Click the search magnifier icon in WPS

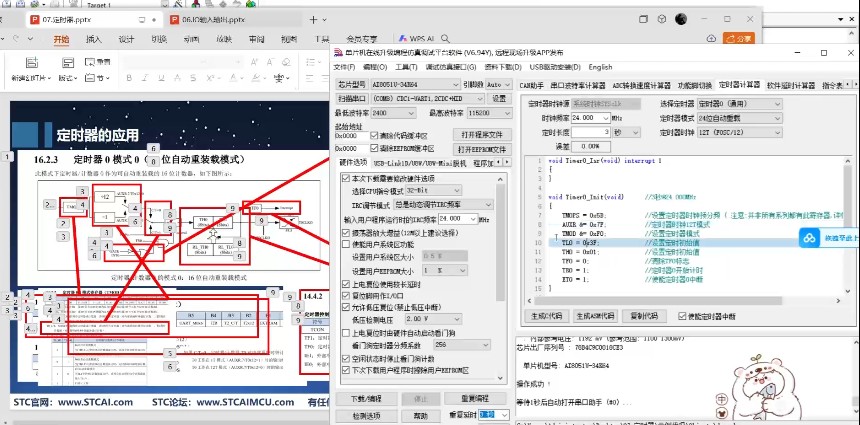pyautogui.click(x=445, y=39)
